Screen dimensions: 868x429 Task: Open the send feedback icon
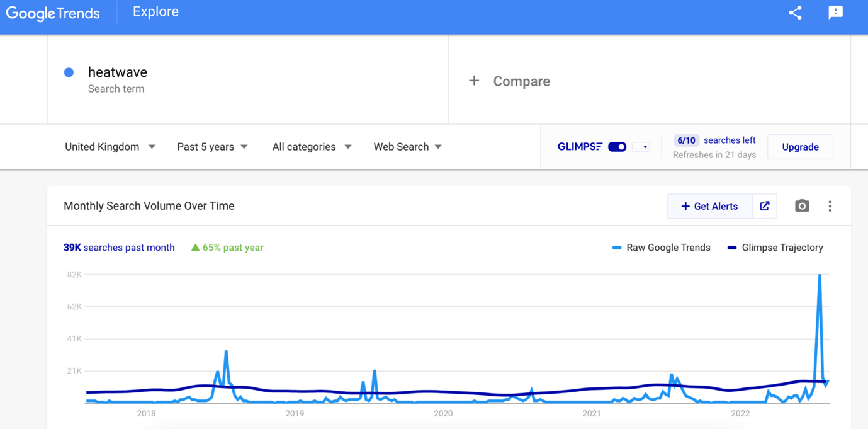835,13
